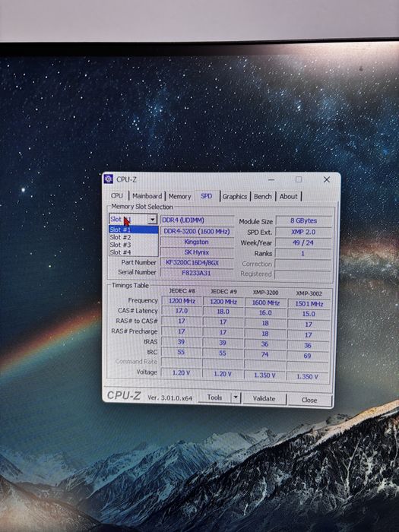Click the XMP-3200 column header
The image size is (399, 532).
coord(265,293)
